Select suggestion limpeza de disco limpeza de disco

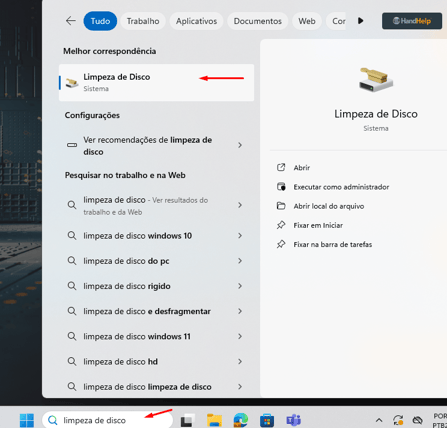[x=156, y=387]
